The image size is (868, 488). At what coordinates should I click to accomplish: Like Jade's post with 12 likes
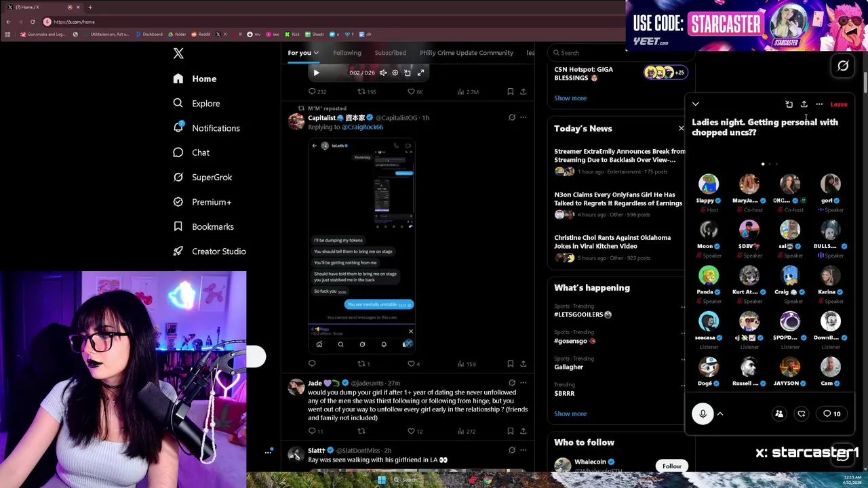pos(415,431)
